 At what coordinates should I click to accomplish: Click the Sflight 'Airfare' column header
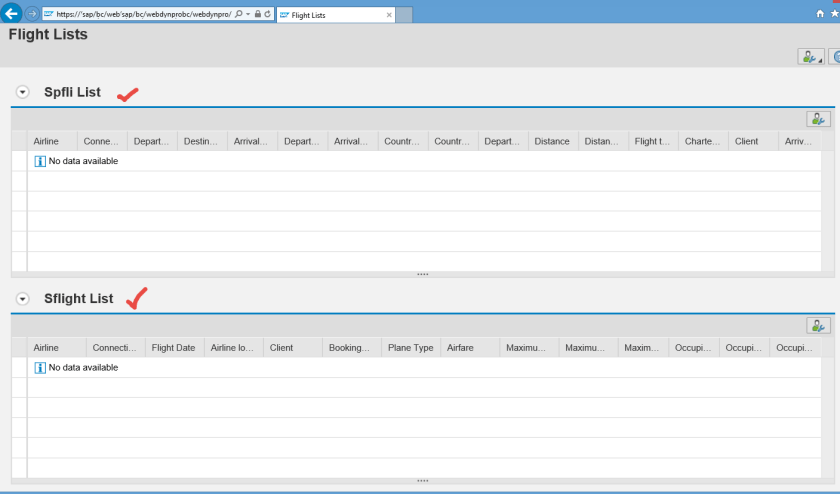click(470, 348)
